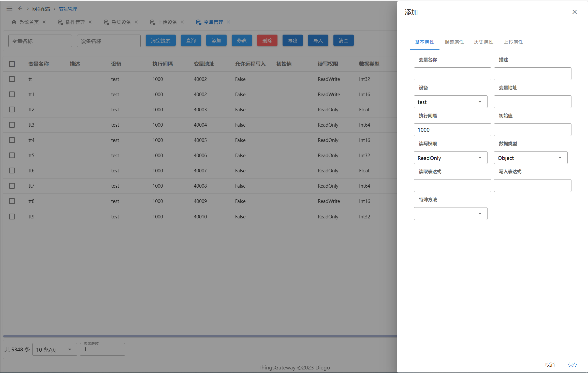Close the 变量管理 tab

click(x=228, y=22)
